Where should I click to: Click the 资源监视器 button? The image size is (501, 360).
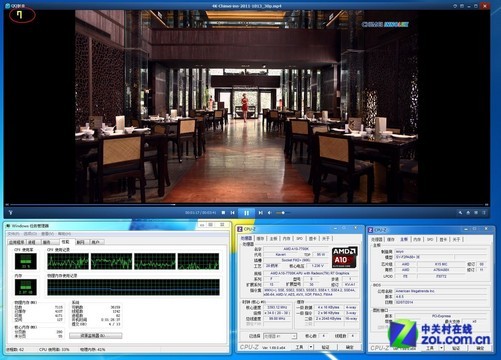pyautogui.click(x=96, y=336)
